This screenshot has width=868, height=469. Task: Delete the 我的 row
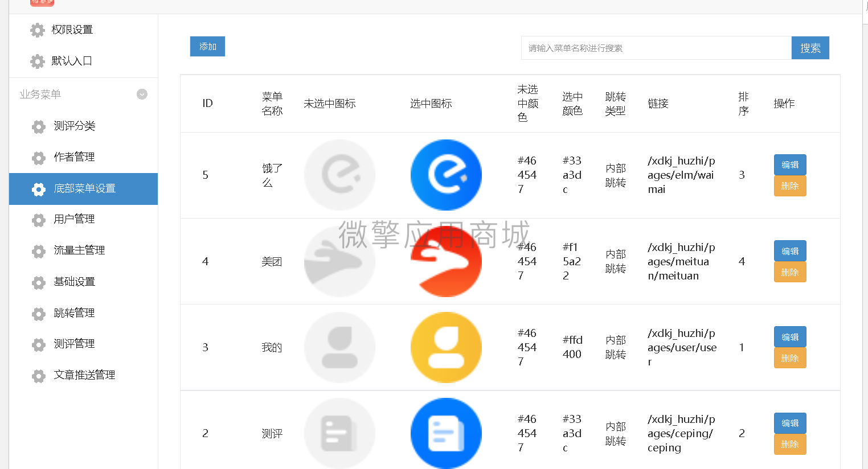pos(790,358)
